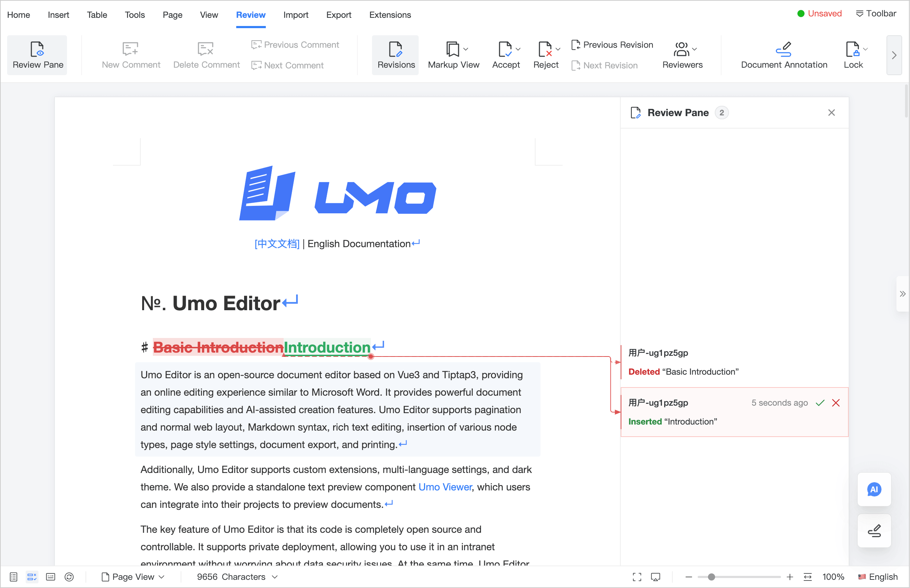Switch to the Tools tab
The width and height of the screenshot is (910, 588).
135,15
